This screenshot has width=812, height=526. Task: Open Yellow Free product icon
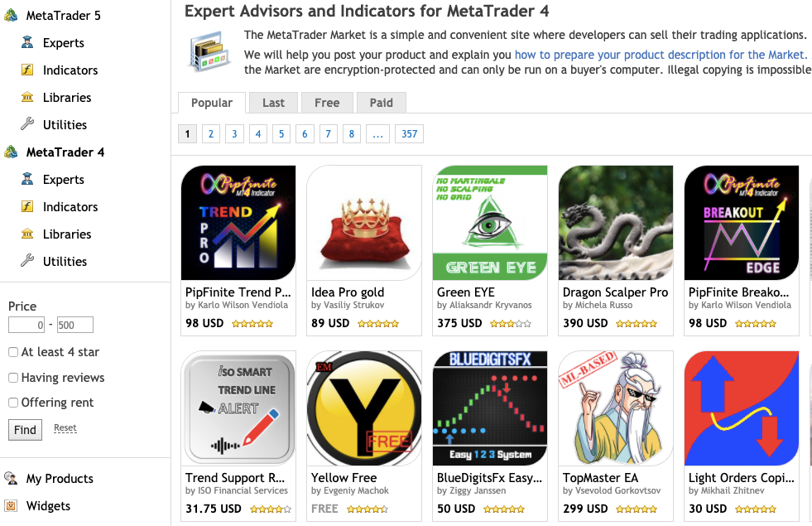(x=364, y=408)
